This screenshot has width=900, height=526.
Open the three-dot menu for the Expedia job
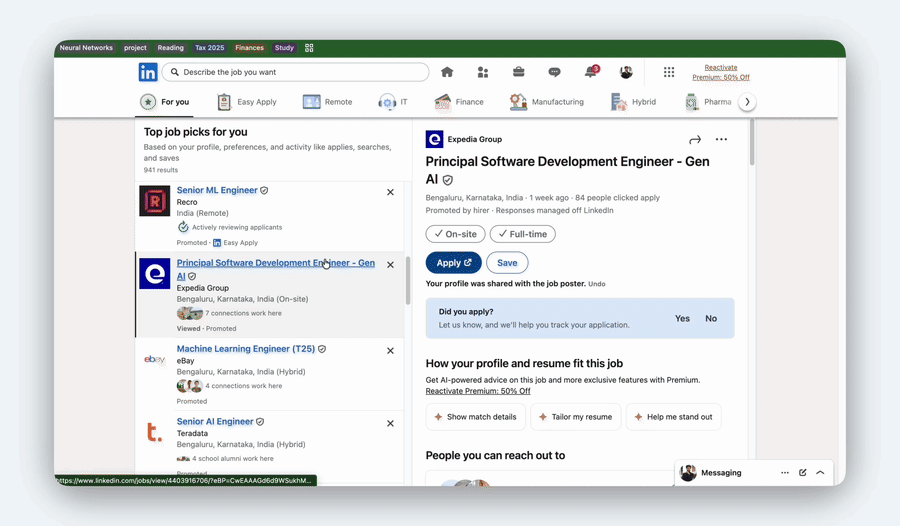coord(721,139)
